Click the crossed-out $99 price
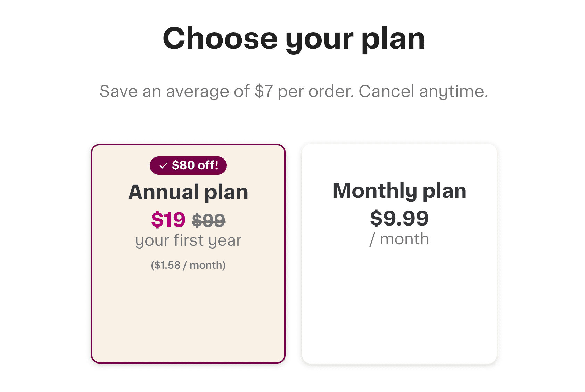 point(208,220)
